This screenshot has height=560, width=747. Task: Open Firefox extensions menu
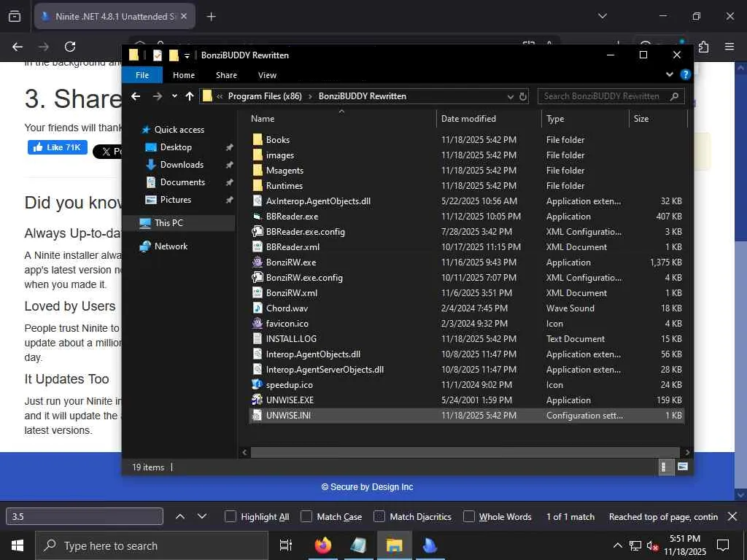[x=704, y=47]
